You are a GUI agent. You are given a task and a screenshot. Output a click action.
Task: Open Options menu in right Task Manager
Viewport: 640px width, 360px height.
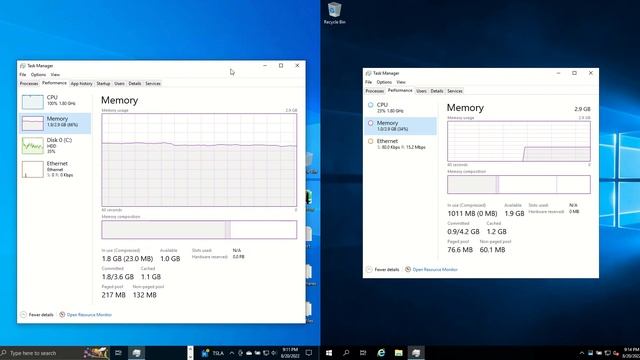tap(384, 82)
